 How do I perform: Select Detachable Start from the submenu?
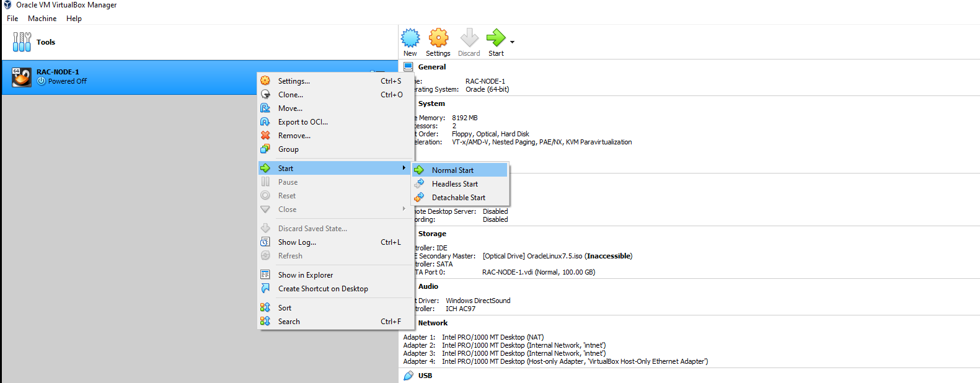pyautogui.click(x=460, y=197)
